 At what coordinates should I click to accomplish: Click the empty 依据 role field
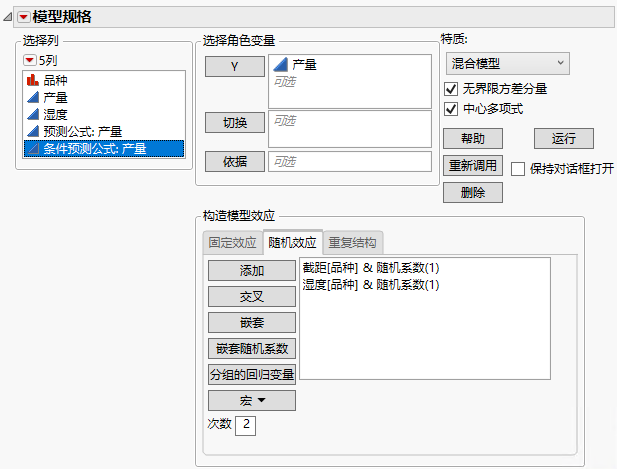pos(350,161)
